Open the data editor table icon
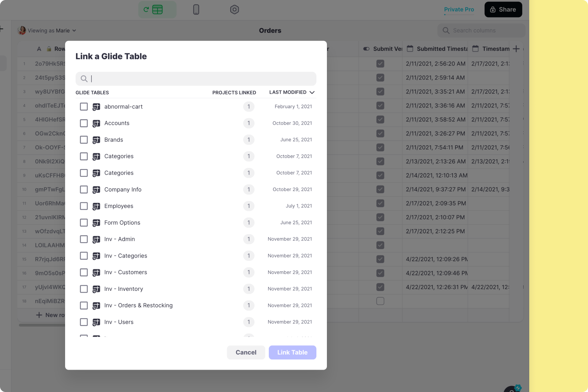 pos(157,10)
